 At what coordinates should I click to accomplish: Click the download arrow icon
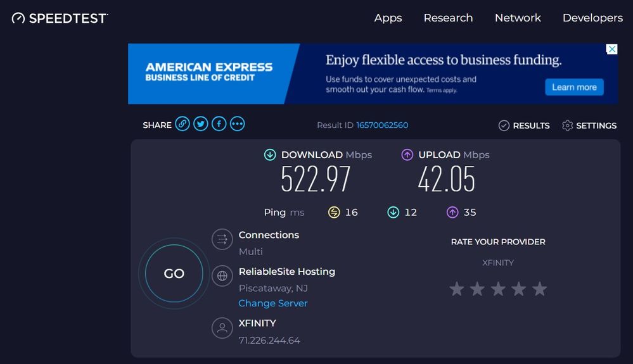(x=270, y=154)
